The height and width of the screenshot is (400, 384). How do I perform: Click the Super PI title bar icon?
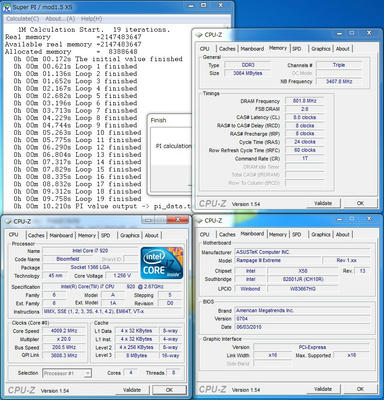click(7, 7)
